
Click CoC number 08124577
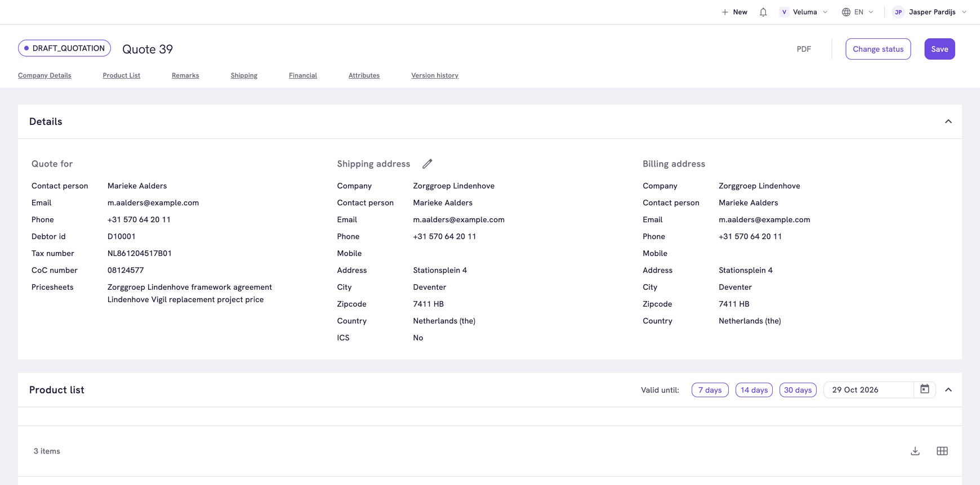click(126, 270)
